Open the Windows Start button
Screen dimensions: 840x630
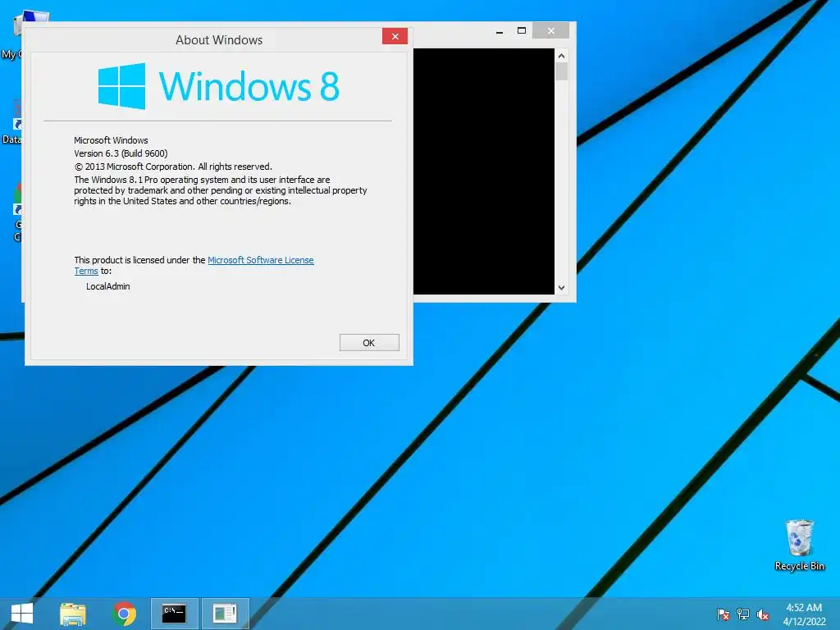coord(22,614)
